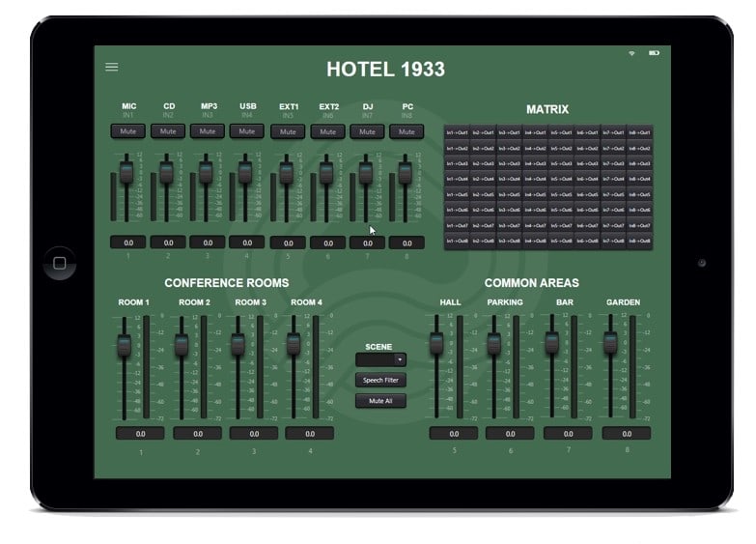The width and height of the screenshot is (756, 544).
Task: Enable the Speech Filter button
Action: pos(380,381)
